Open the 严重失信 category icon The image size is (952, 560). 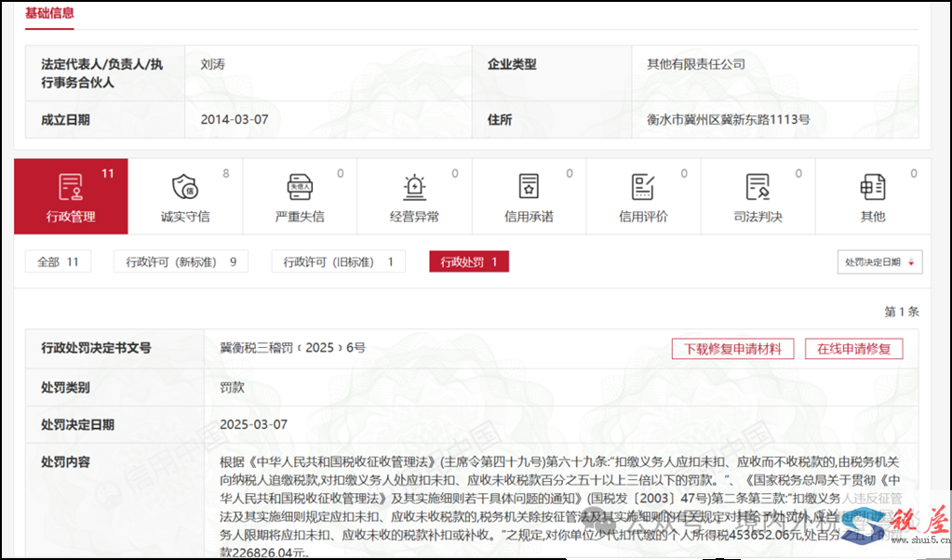[300, 187]
